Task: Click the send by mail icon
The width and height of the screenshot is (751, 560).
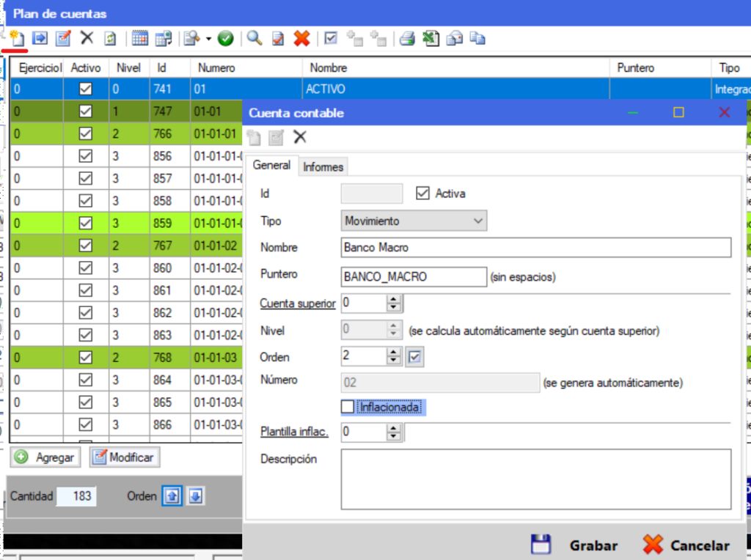Action: click(454, 38)
